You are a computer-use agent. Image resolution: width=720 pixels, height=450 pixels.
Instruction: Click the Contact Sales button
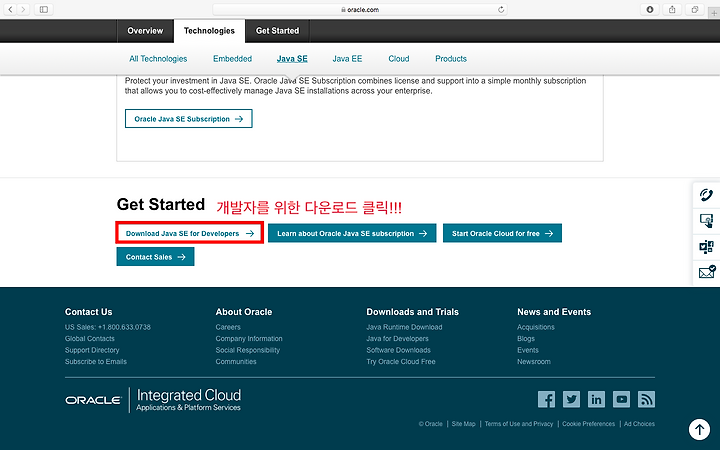pos(155,257)
